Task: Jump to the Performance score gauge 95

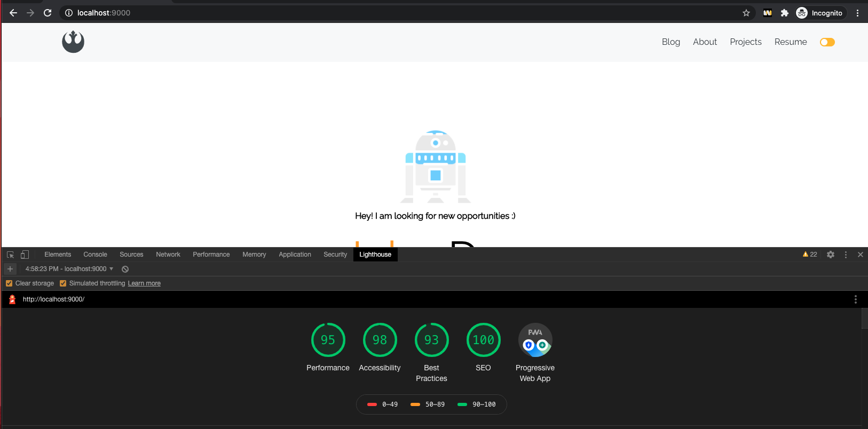Action: [328, 340]
